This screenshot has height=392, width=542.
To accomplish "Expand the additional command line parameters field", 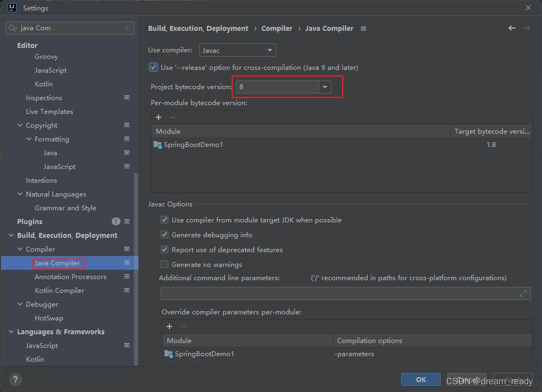I will [523, 294].
